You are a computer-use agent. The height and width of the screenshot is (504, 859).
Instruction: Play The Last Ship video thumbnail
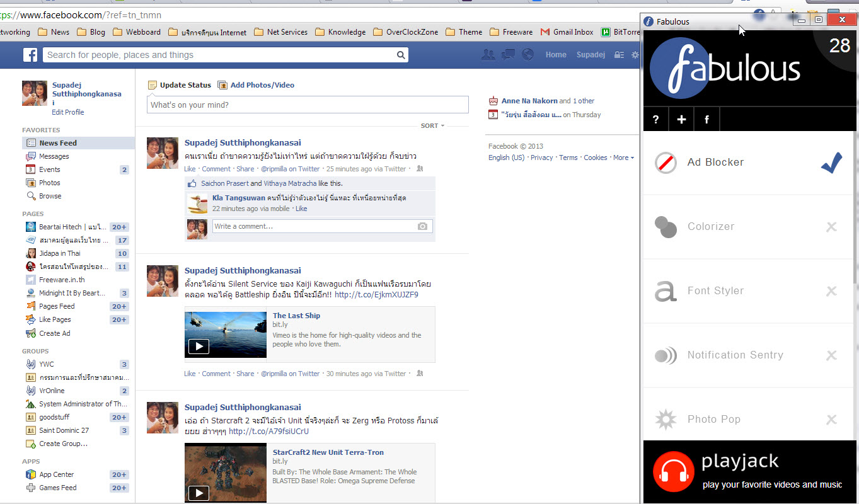pos(226,335)
